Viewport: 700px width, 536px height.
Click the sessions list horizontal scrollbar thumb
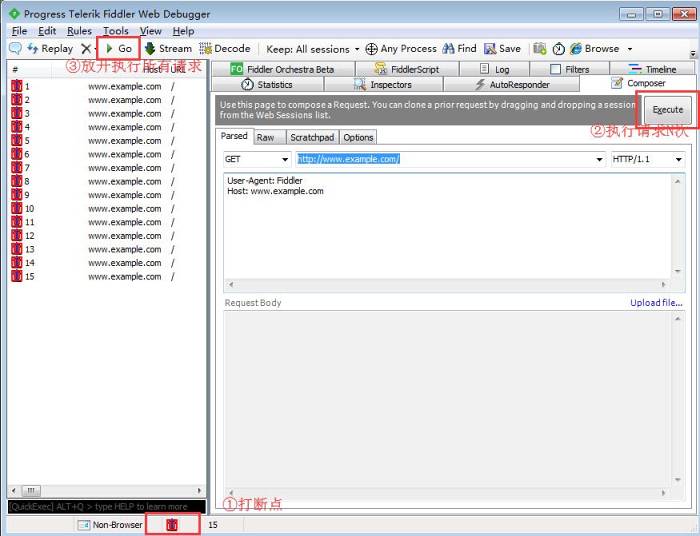tap(31, 490)
